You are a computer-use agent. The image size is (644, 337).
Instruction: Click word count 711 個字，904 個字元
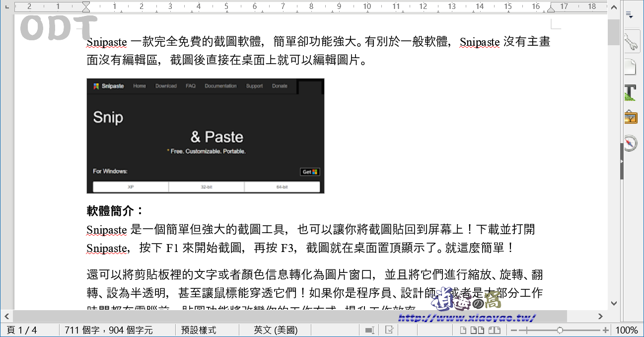pos(109,330)
